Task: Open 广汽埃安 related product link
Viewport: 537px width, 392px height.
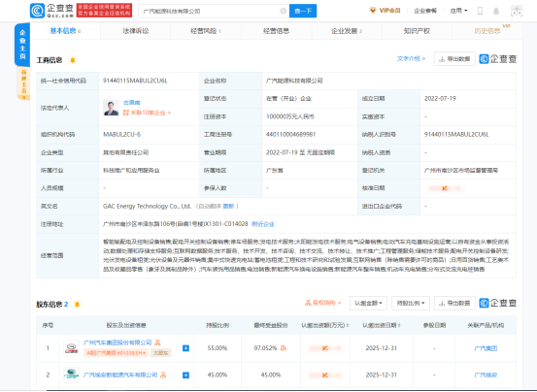Action: 486,375
